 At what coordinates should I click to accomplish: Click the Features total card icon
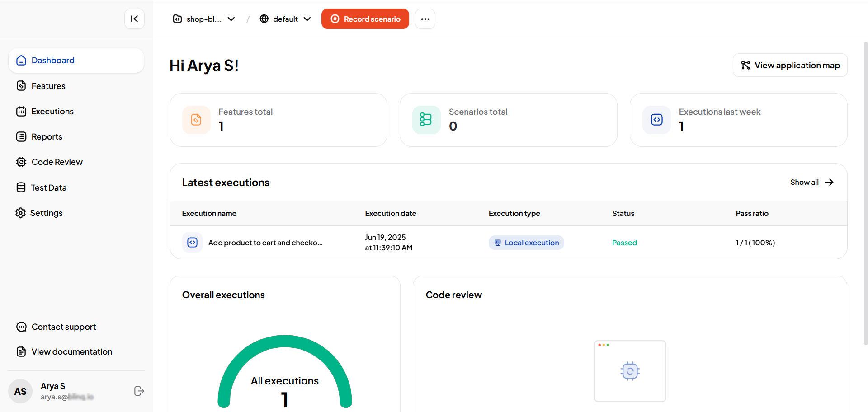[x=196, y=120]
